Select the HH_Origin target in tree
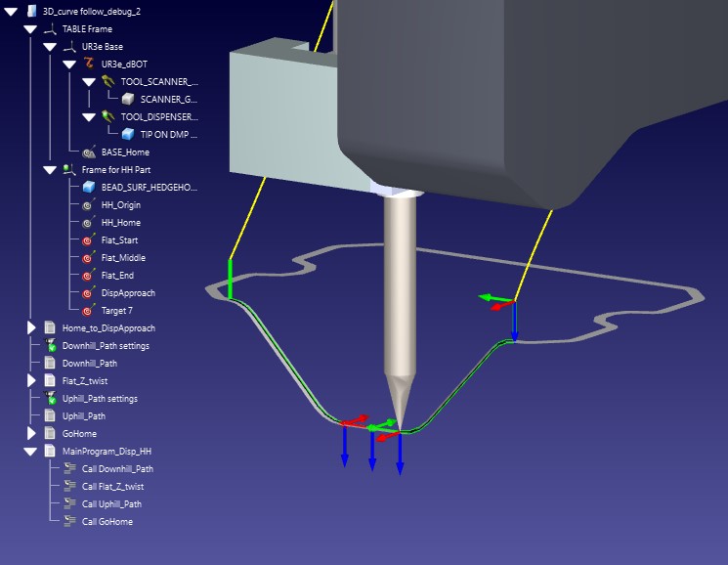Screen dimensions: 728x565 click(x=121, y=205)
